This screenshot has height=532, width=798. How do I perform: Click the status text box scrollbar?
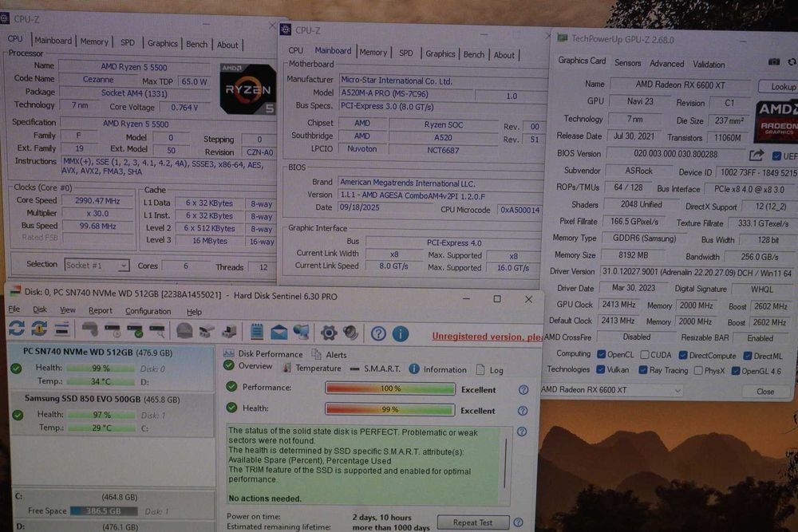(x=505, y=464)
